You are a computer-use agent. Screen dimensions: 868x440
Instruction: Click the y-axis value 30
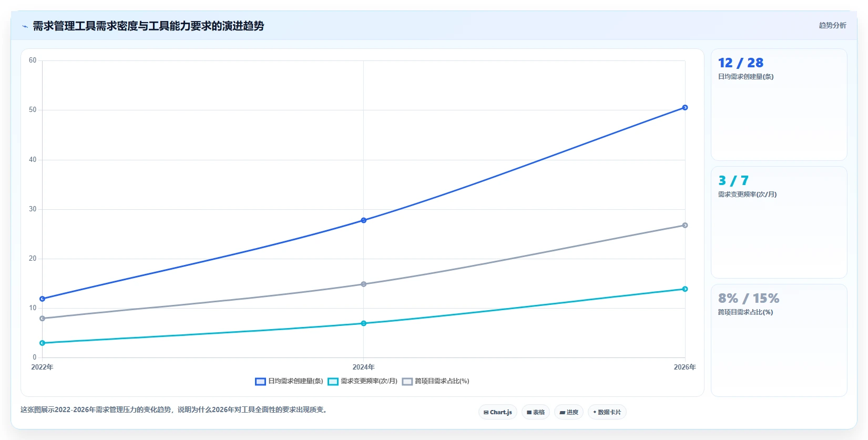coord(33,209)
